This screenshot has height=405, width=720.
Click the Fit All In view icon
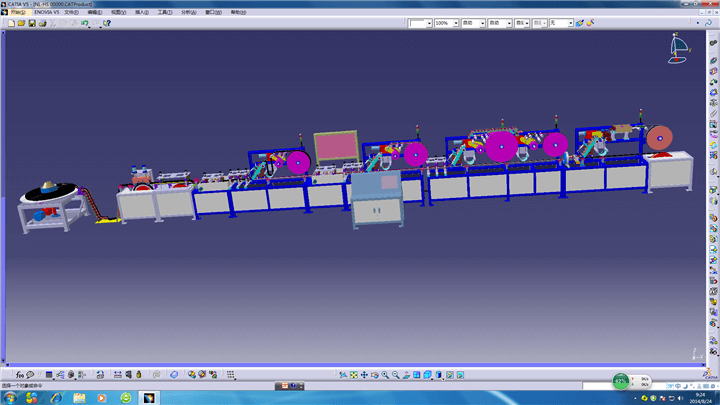pyautogui.click(x=353, y=374)
